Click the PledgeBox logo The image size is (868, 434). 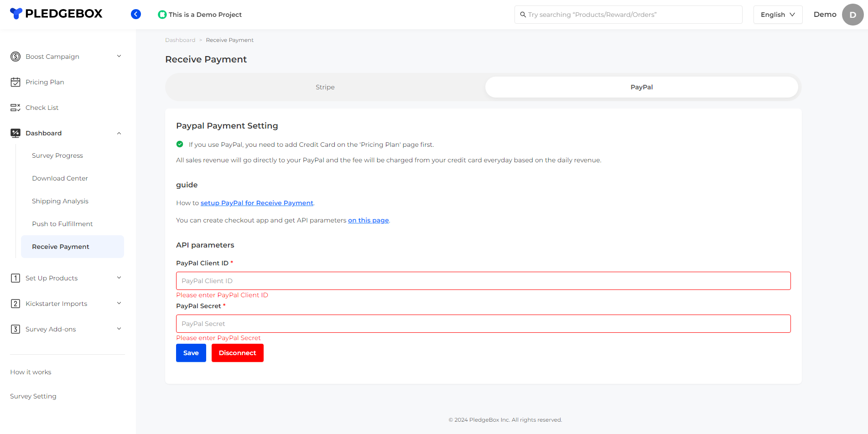click(56, 14)
